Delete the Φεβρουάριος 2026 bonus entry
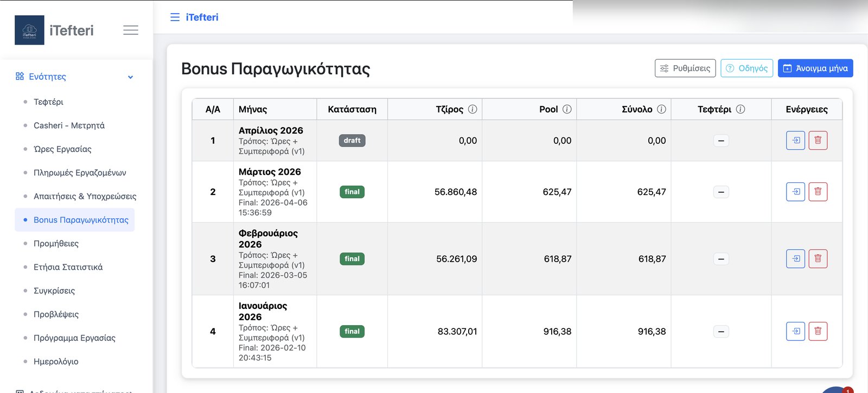This screenshot has height=393, width=868. tap(818, 259)
